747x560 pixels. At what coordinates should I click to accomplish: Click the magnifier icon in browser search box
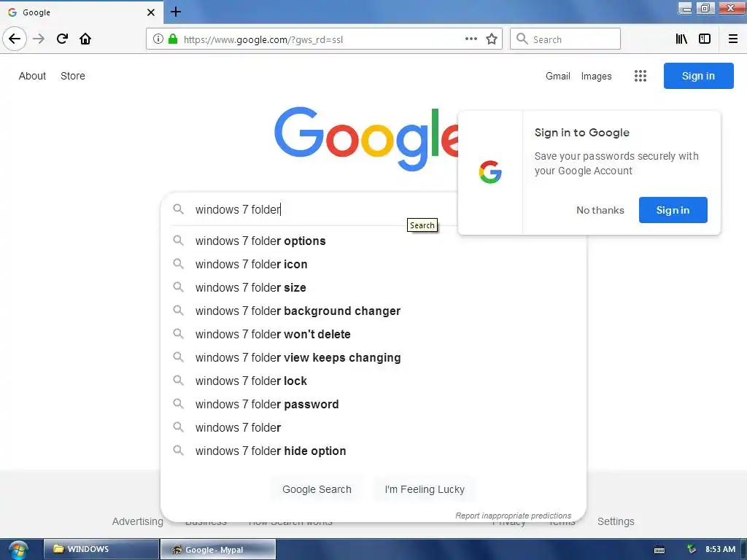pos(522,39)
